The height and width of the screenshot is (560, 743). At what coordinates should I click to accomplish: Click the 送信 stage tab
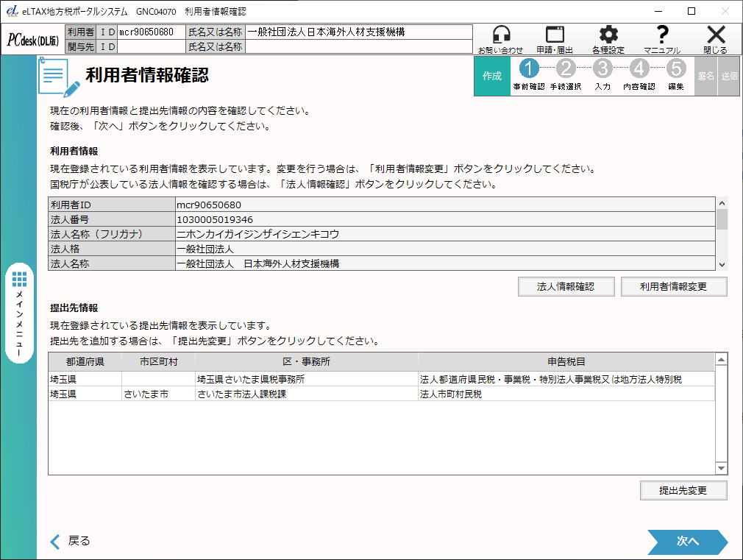point(729,76)
